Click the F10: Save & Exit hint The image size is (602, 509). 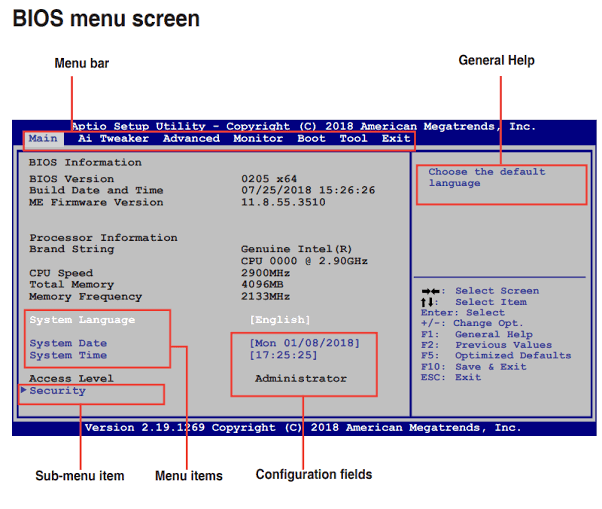[x=473, y=367]
